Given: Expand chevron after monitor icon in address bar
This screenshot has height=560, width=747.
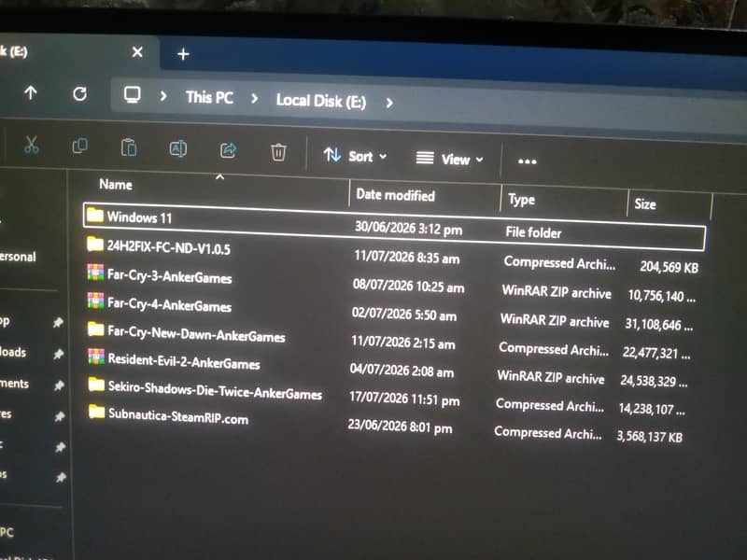Looking at the screenshot, I should pos(163,96).
